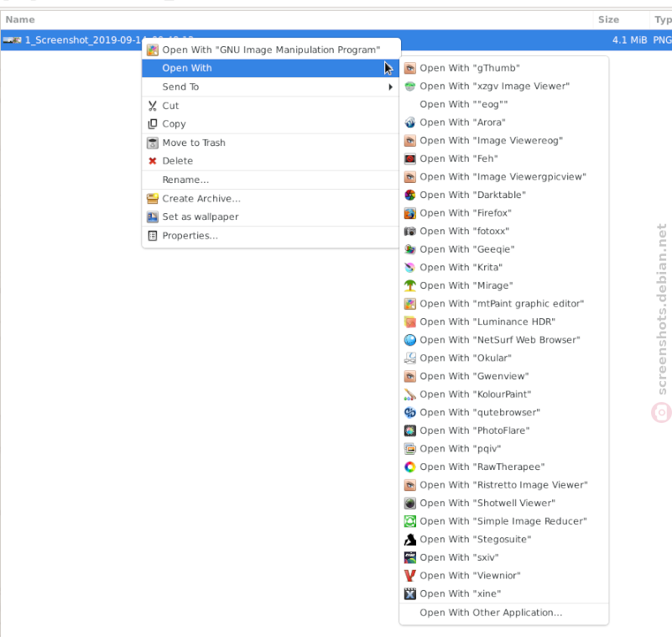Expand the Send To submenu arrow
The width and height of the screenshot is (672, 637).
[390, 87]
